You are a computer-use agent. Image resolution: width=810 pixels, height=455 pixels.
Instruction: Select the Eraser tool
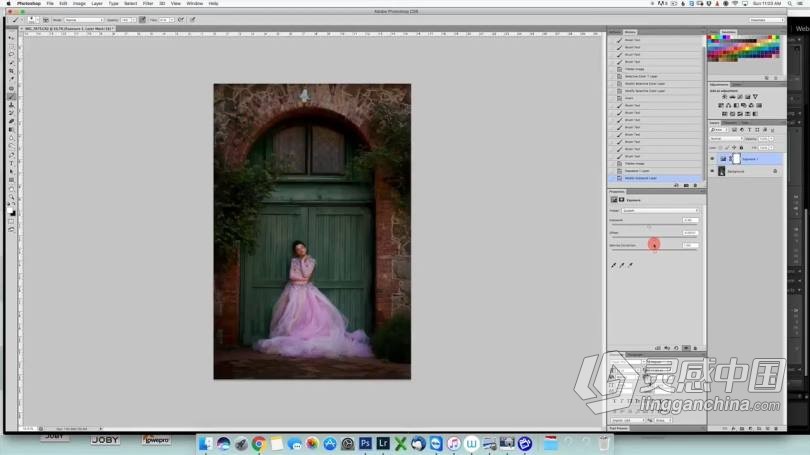point(11,121)
